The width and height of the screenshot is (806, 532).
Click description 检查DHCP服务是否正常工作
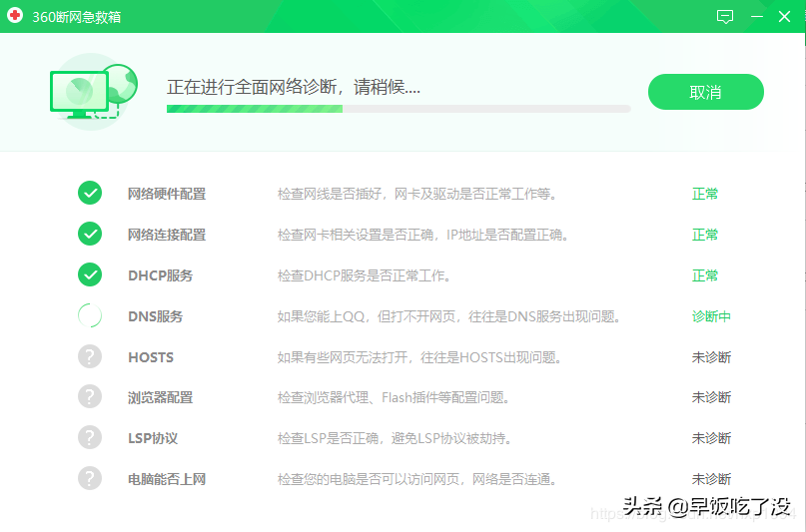[364, 275]
